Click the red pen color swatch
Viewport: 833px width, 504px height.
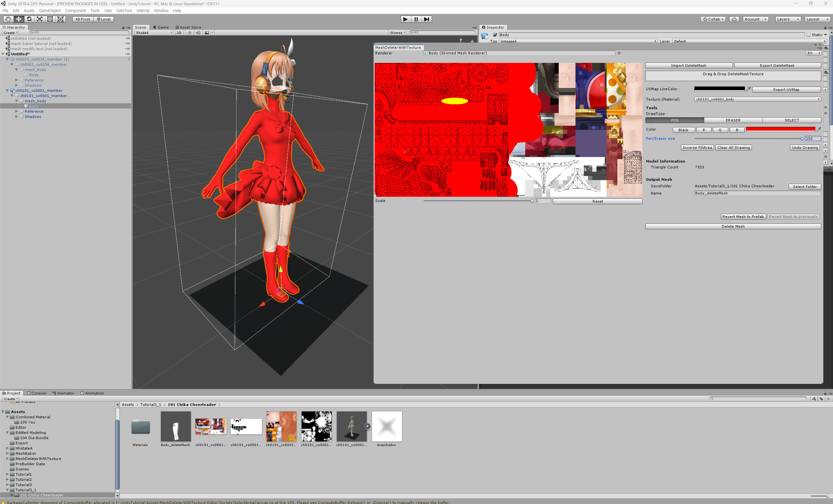click(x=780, y=129)
